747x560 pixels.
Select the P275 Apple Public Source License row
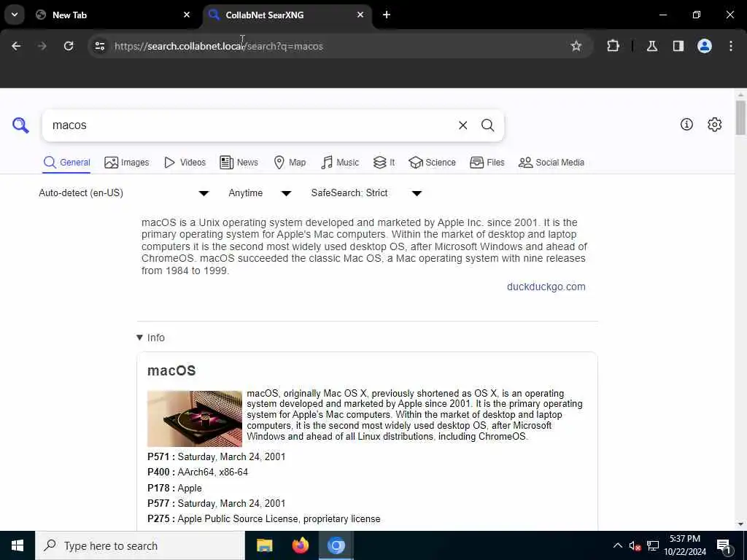[264, 518]
